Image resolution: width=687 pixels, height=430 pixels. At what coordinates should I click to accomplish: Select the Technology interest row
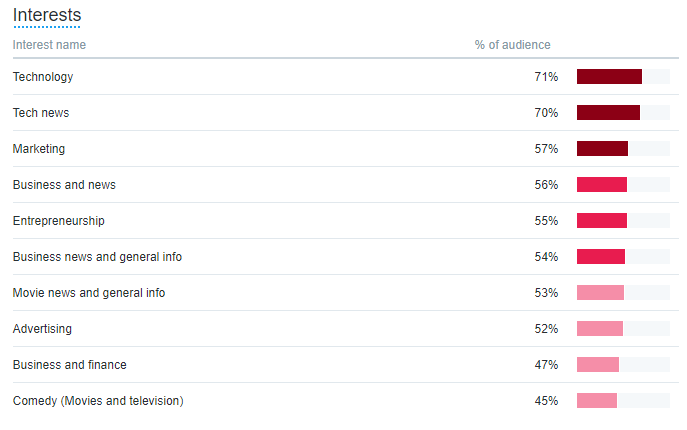click(346, 77)
